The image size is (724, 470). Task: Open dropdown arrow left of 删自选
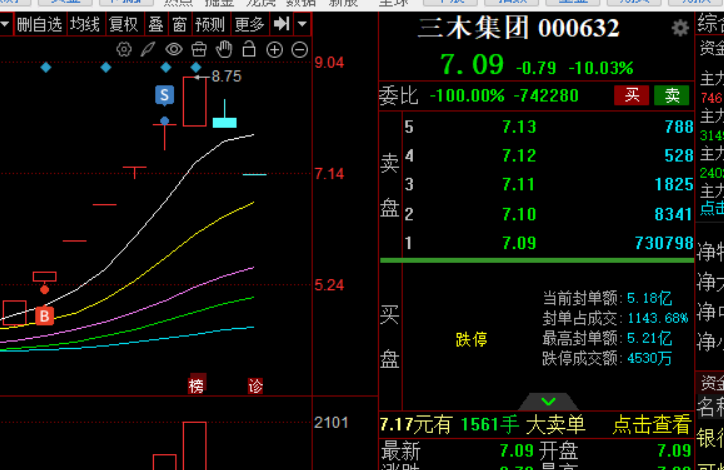click(x=5, y=24)
